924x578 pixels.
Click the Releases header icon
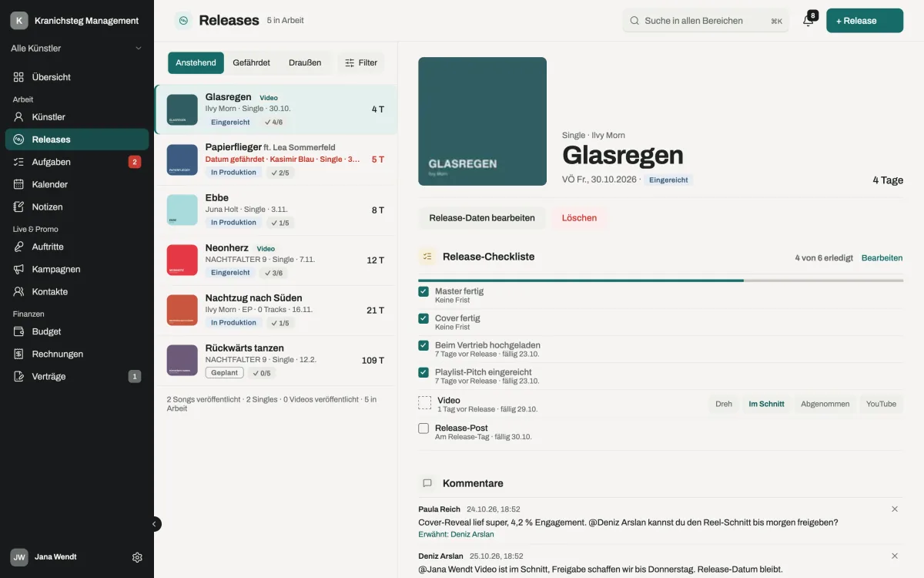point(183,21)
